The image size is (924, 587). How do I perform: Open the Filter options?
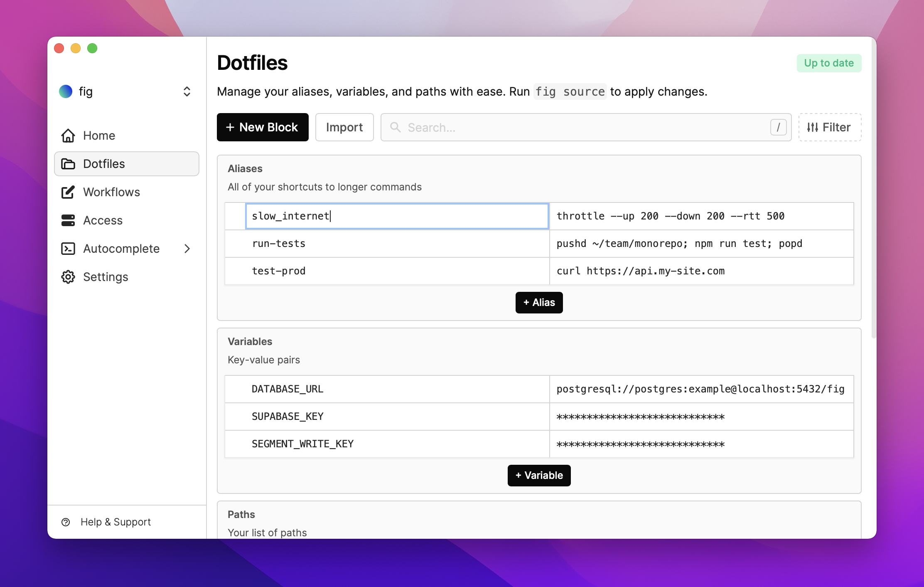click(830, 127)
